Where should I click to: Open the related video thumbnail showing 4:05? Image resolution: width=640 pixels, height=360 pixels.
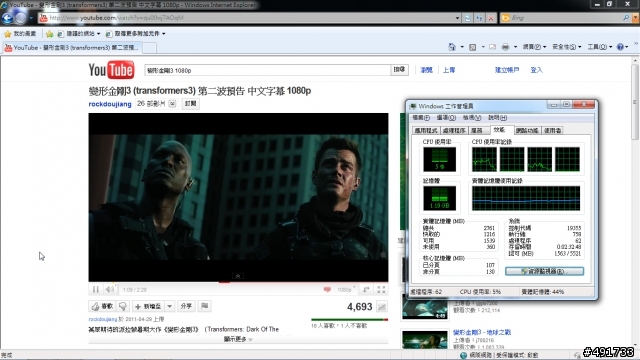424,308
